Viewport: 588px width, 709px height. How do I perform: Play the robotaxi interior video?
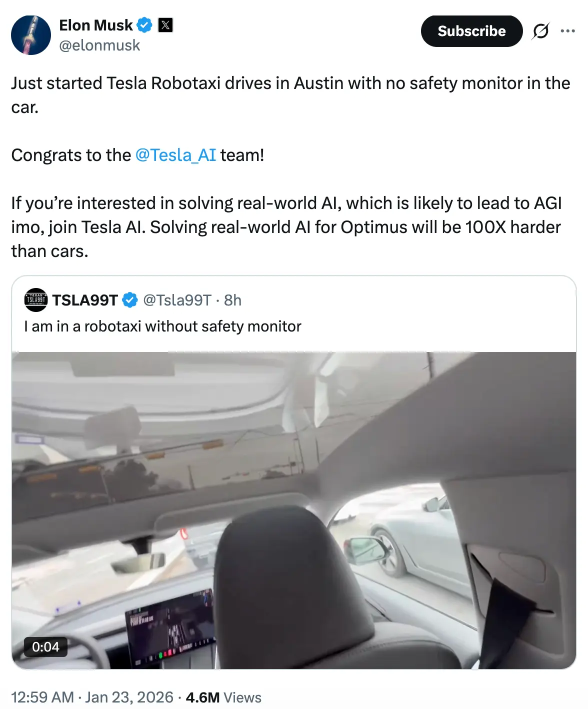coord(294,510)
